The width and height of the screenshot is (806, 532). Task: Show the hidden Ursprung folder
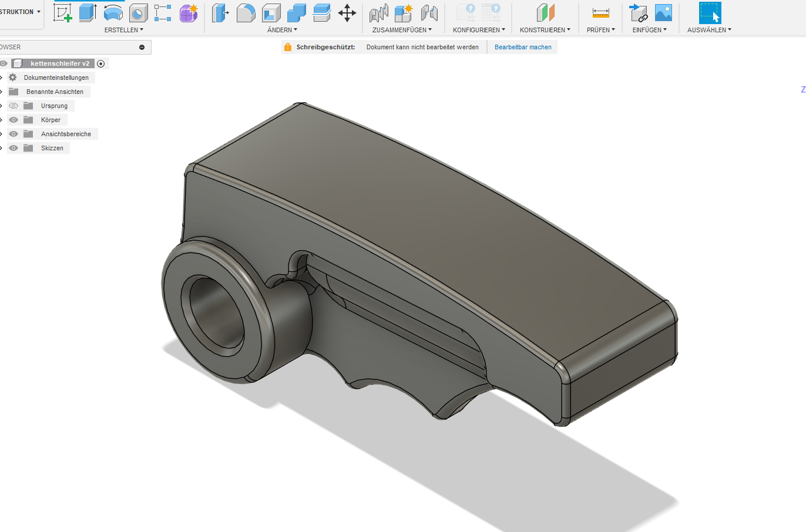14,106
